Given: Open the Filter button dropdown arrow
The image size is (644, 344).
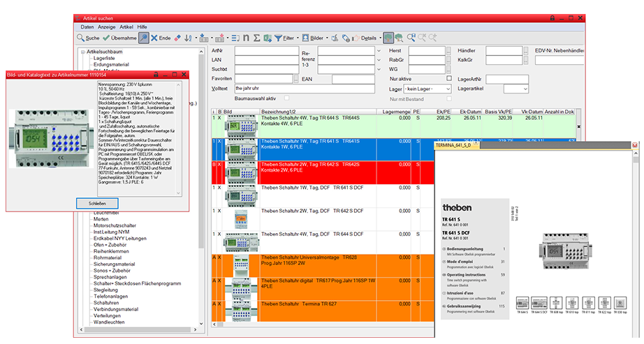Looking at the screenshot, I should pos(298,38).
